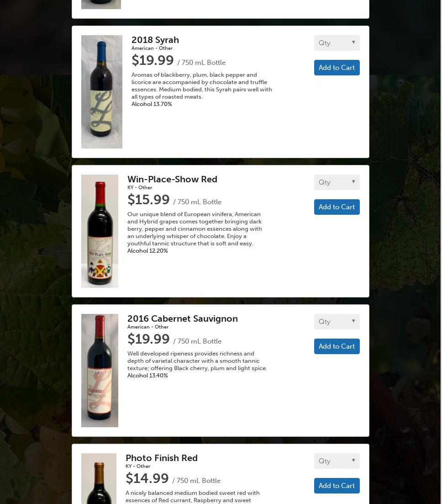Open the 2018 Syrah product title
This screenshot has width=442, height=504.
point(155,40)
